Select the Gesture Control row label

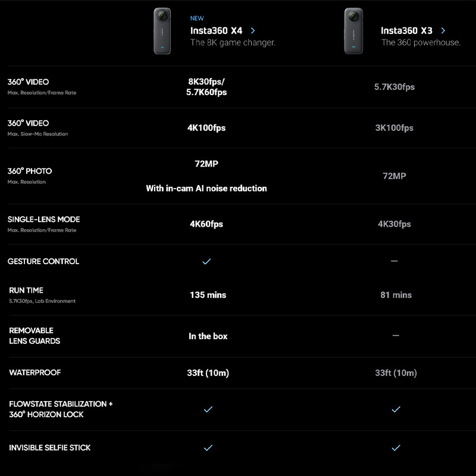43,261
